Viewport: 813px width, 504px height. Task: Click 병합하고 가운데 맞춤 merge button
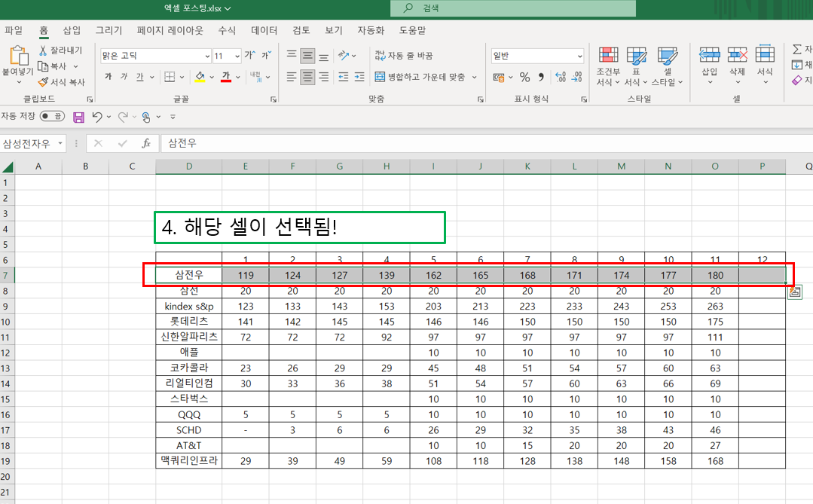(x=420, y=77)
